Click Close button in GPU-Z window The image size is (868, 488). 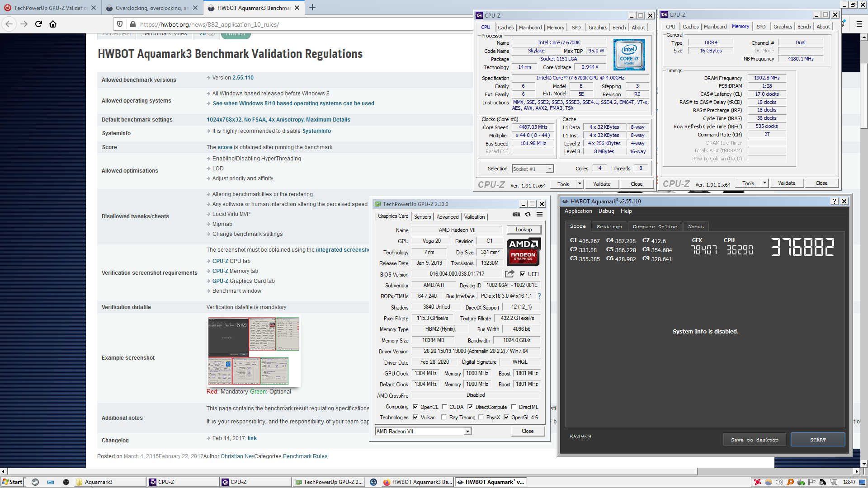[528, 431]
